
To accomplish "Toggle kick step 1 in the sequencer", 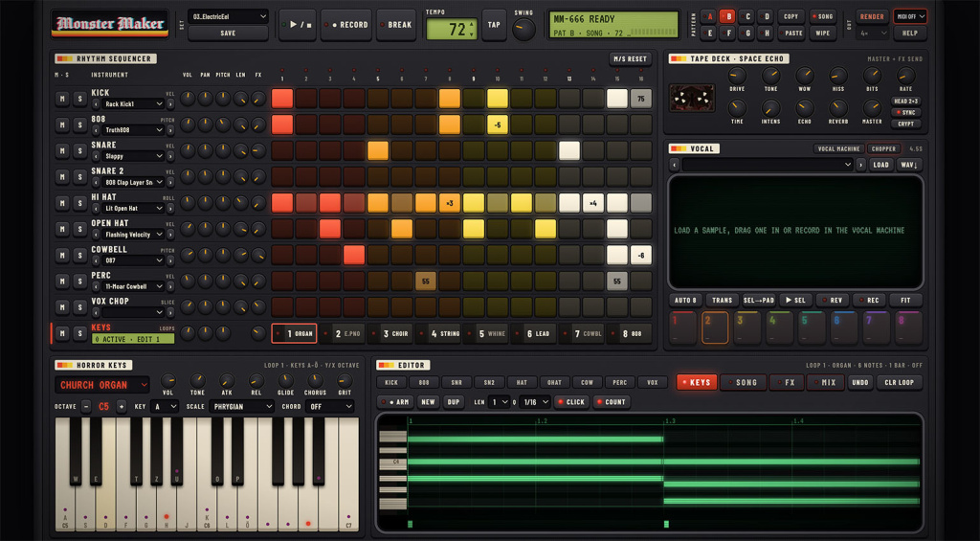I will pyautogui.click(x=282, y=99).
